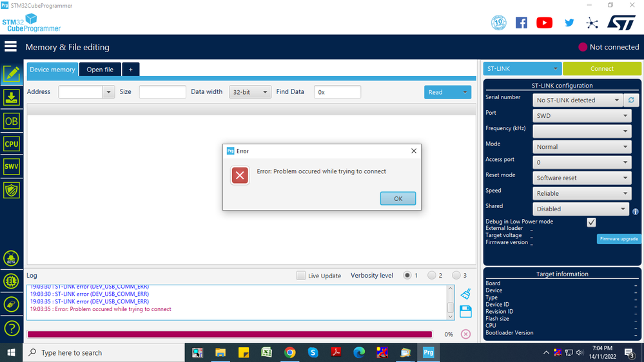This screenshot has width=644, height=362.
Task: Open the Help question mark icon
Action: coord(12,329)
